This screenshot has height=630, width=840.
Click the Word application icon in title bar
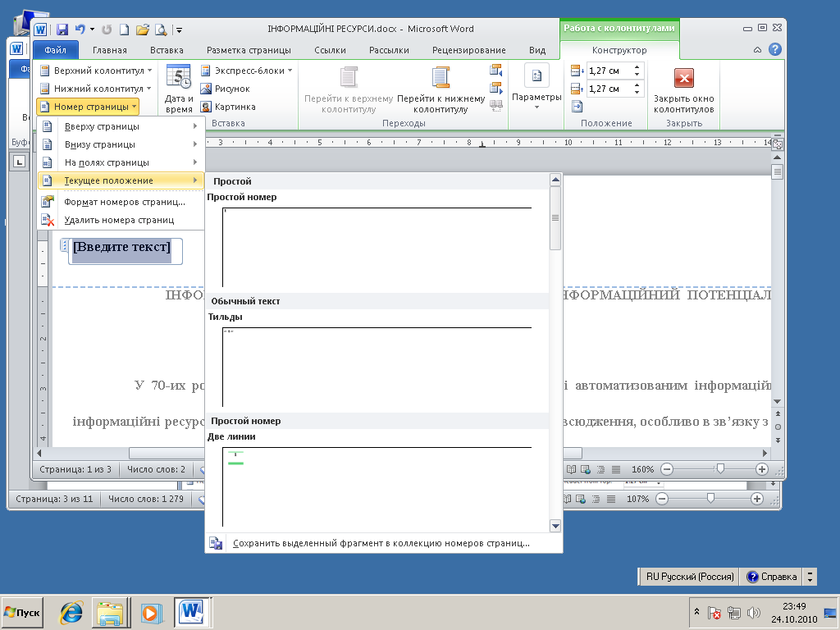coord(40,30)
